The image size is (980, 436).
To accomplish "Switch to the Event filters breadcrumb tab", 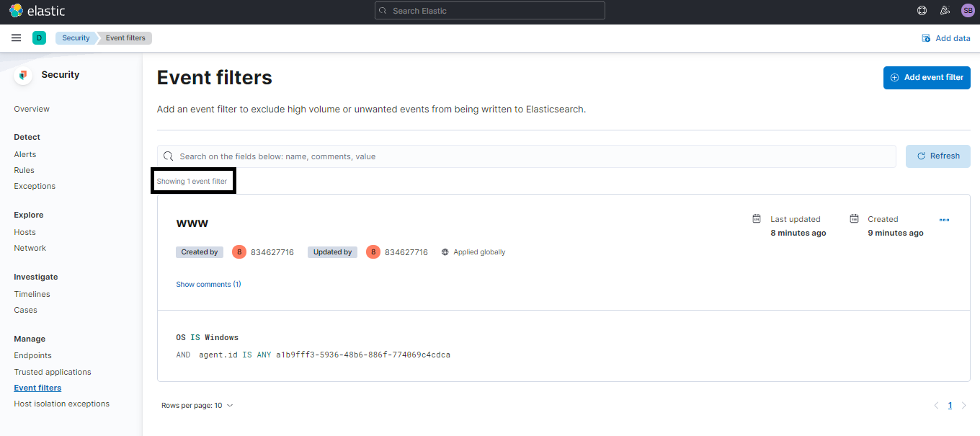I will click(x=125, y=37).
